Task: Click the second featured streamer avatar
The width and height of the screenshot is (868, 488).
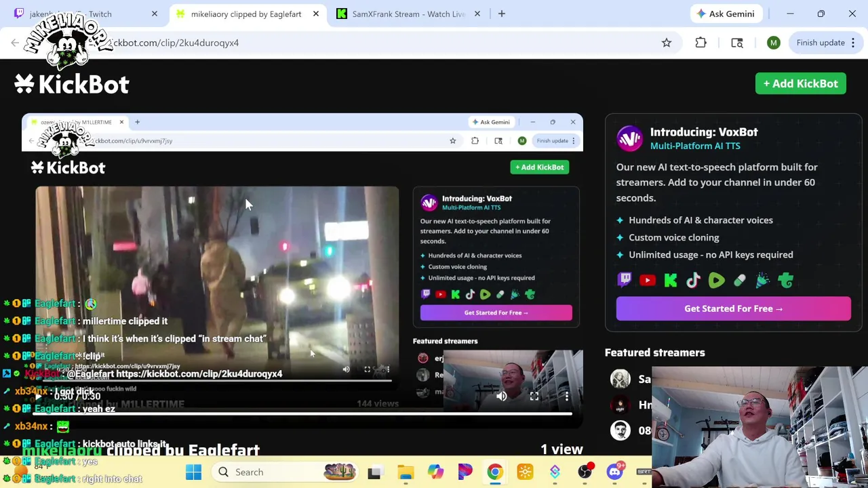Action: [620, 405]
